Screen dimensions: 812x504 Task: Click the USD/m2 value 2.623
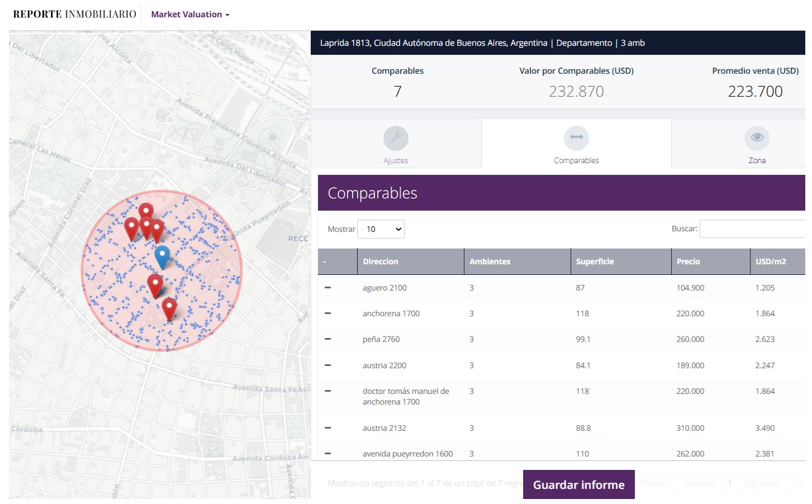765,339
